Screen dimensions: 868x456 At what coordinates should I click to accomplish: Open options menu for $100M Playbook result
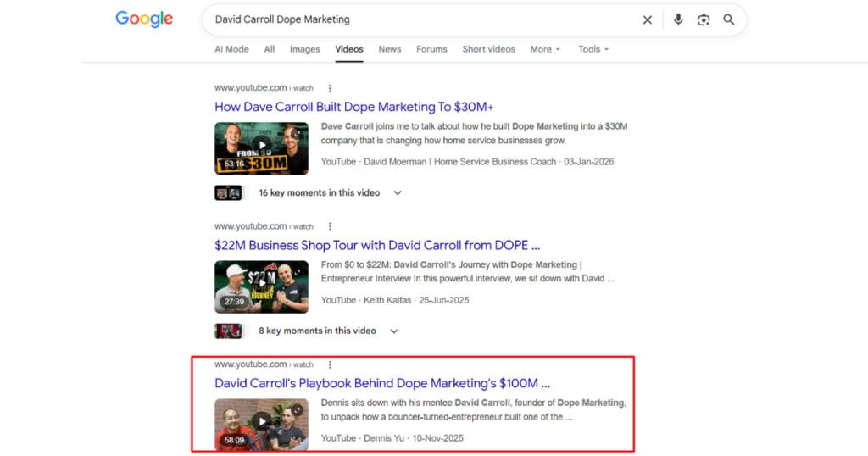click(330, 364)
